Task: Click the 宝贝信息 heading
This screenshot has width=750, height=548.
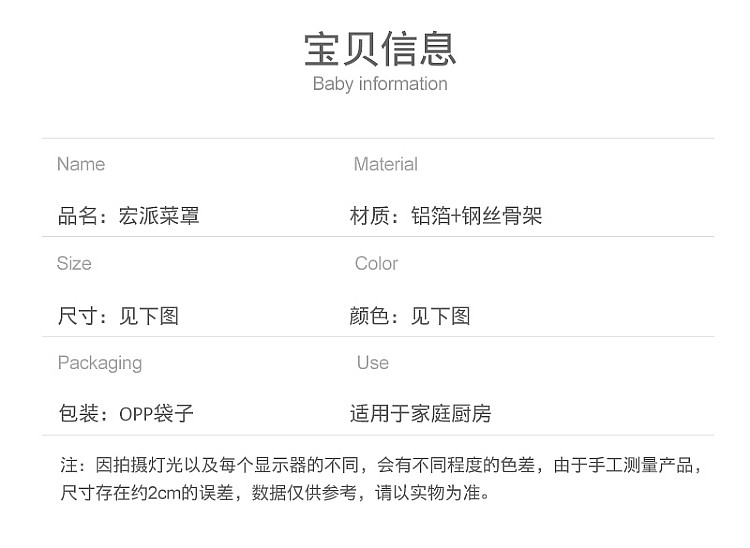Action: tap(380, 48)
